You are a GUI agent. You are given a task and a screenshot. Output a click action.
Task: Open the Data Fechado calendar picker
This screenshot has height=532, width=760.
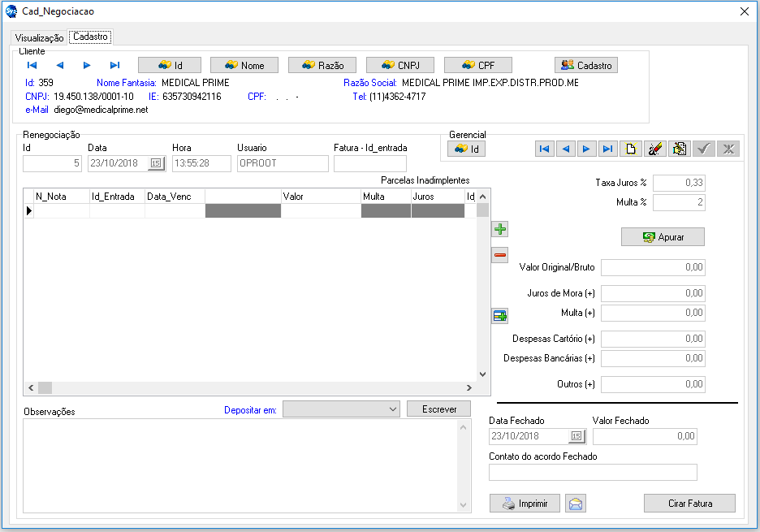point(576,436)
